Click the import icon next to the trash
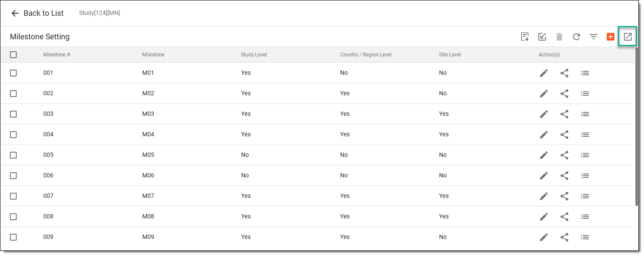644x256 pixels. [542, 37]
